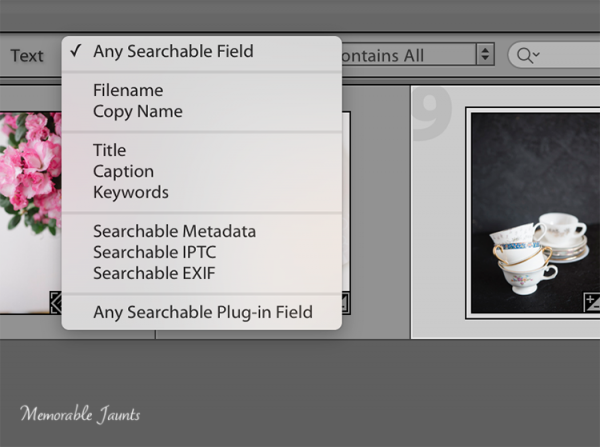Click the teacups thumbnail adjustments badge
The height and width of the screenshot is (447, 600).
pyautogui.click(x=592, y=303)
